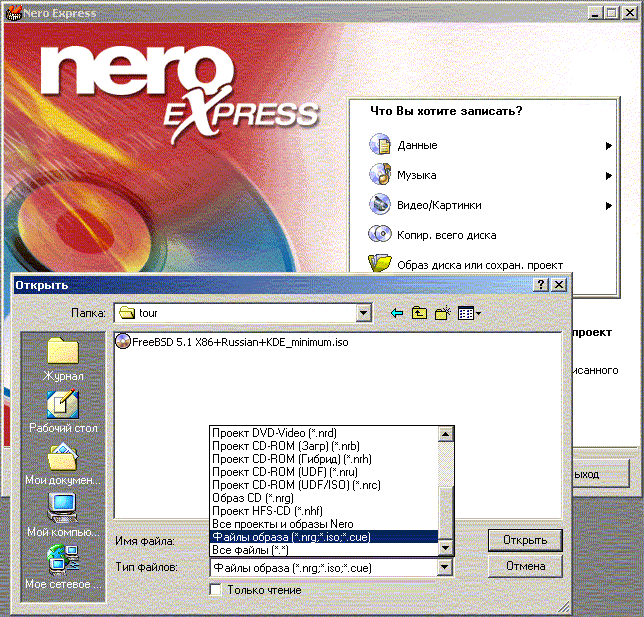644x617 pixels.
Task: Click the dropdown list scrollbar thumb
Action: [446, 513]
